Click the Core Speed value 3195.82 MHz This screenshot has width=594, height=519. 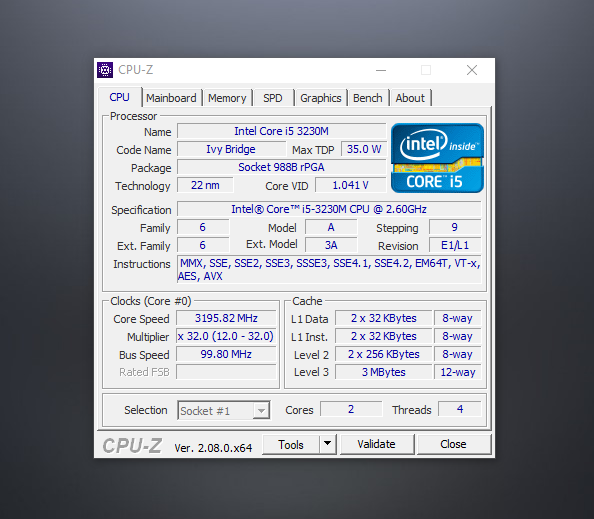coord(226,318)
